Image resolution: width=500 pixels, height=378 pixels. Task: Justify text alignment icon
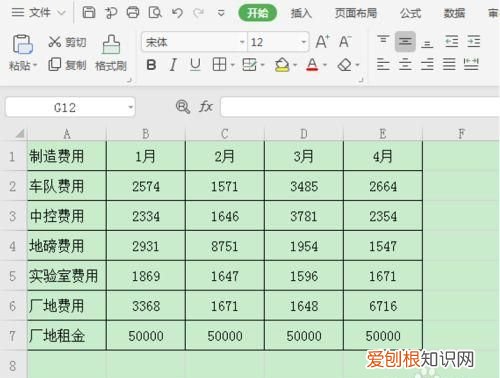coord(449,64)
